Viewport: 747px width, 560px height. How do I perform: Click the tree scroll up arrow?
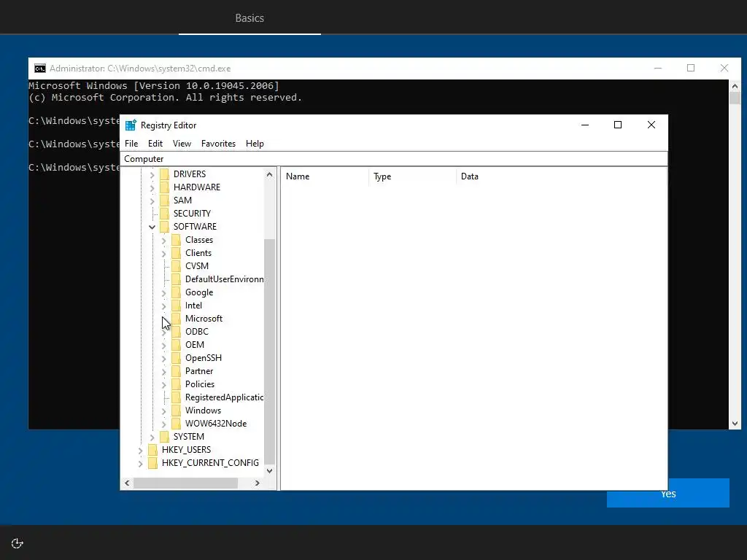click(270, 174)
